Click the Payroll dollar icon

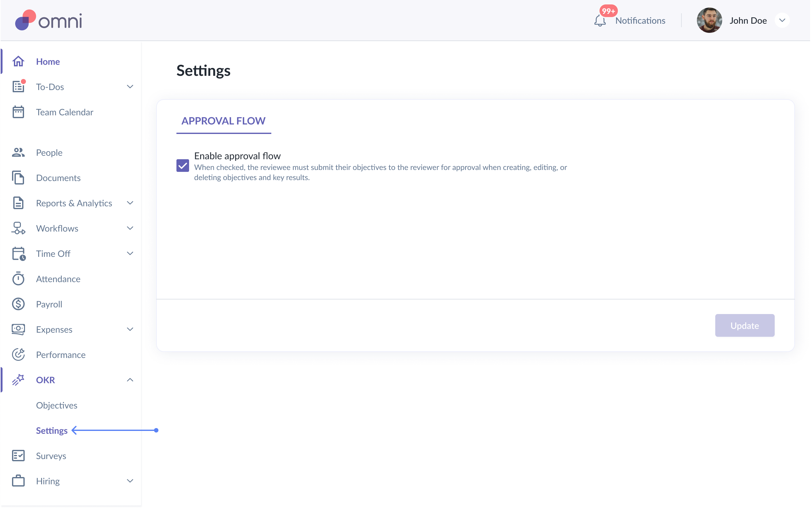pos(18,304)
